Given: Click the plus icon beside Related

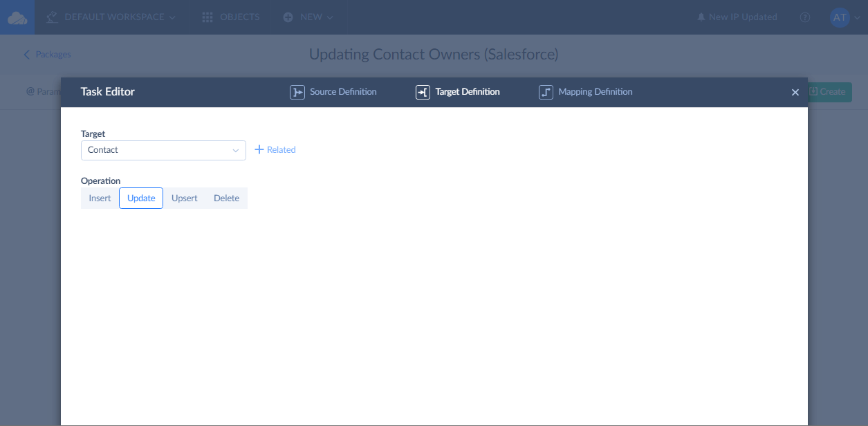Looking at the screenshot, I should point(259,150).
